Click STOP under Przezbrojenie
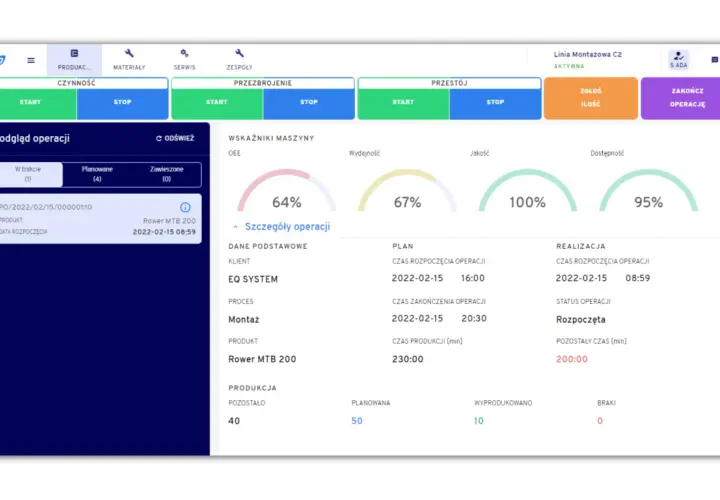The image size is (720, 500). (309, 104)
